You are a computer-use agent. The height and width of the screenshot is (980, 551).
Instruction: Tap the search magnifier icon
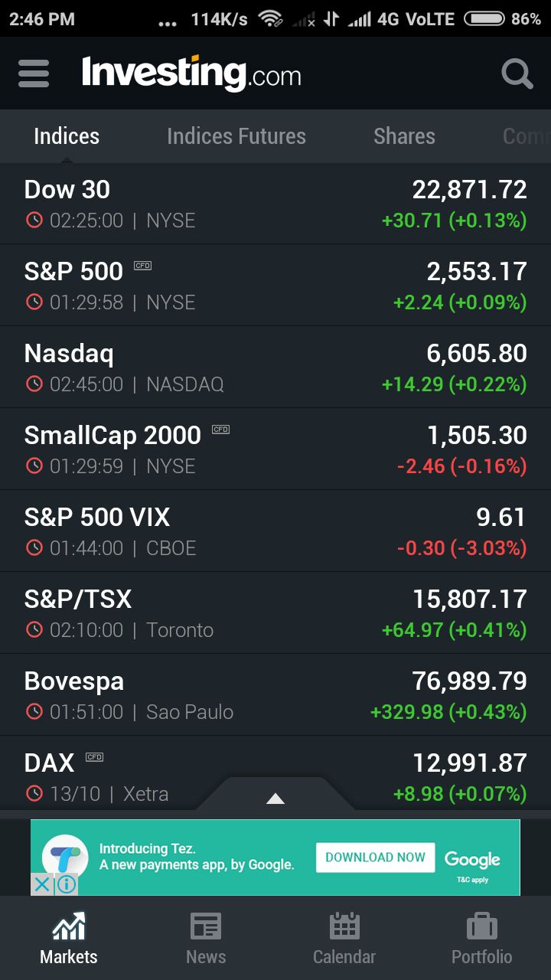tap(517, 74)
